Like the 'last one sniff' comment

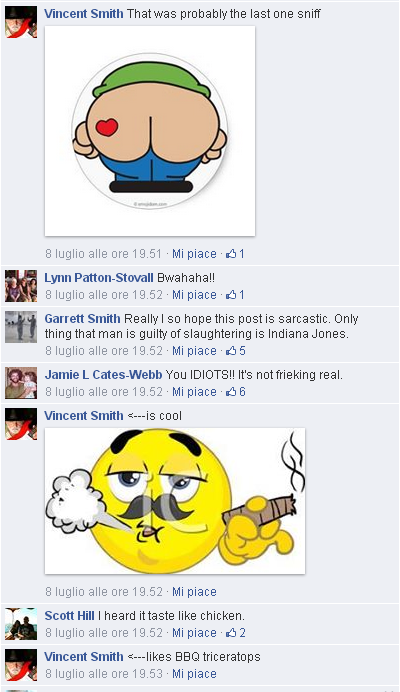tap(194, 254)
